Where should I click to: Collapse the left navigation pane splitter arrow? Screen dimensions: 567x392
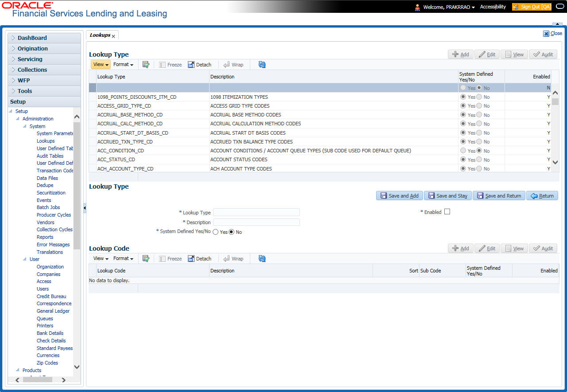click(x=85, y=208)
